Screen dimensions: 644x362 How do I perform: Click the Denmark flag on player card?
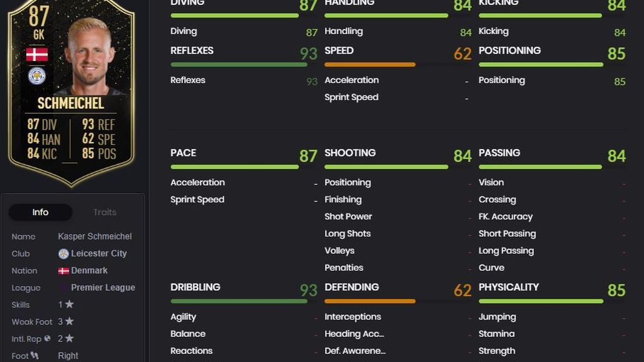tap(37, 54)
